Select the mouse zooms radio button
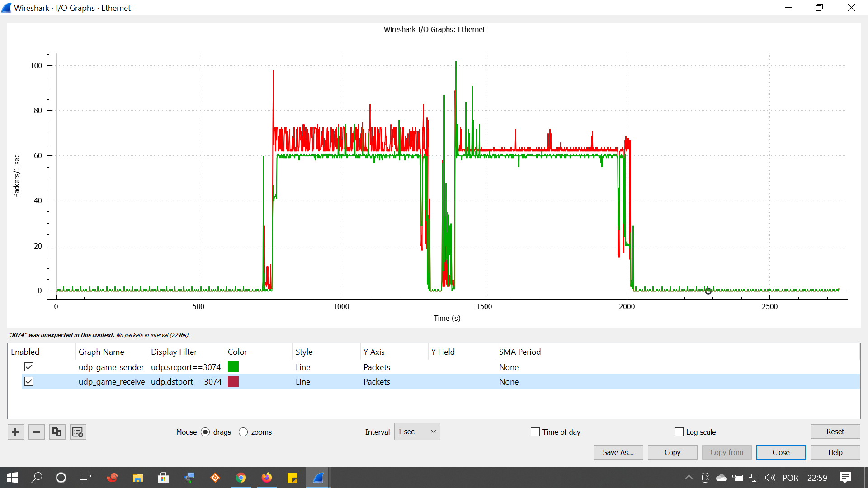Image resolution: width=868 pixels, height=488 pixels. tap(243, 432)
